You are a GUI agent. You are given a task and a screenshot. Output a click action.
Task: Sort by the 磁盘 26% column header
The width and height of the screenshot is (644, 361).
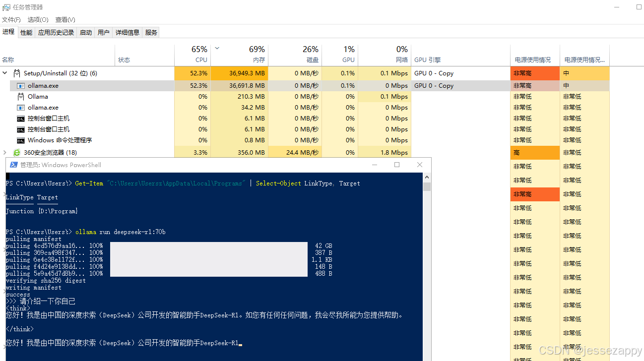click(x=295, y=55)
